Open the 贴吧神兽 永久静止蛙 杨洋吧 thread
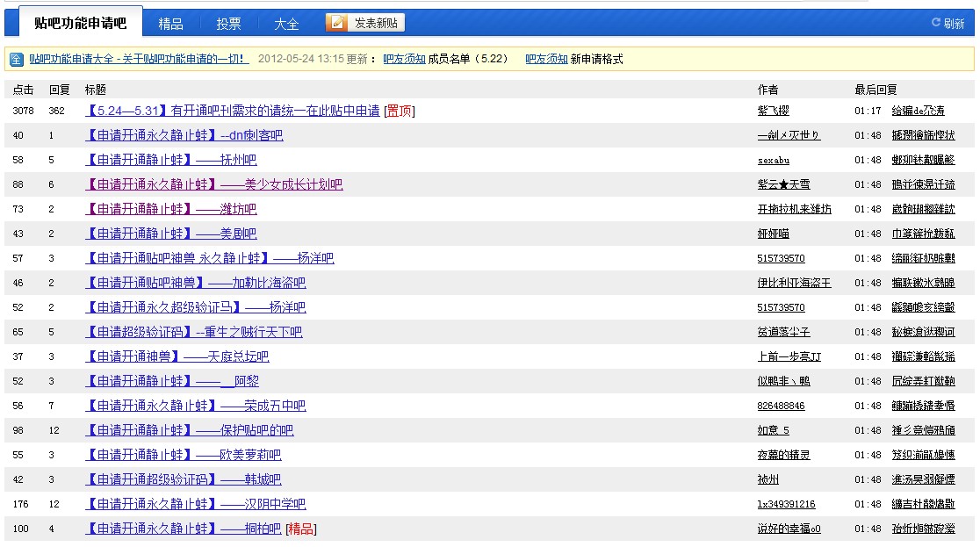Viewport: 980px width, 547px height. click(209, 258)
